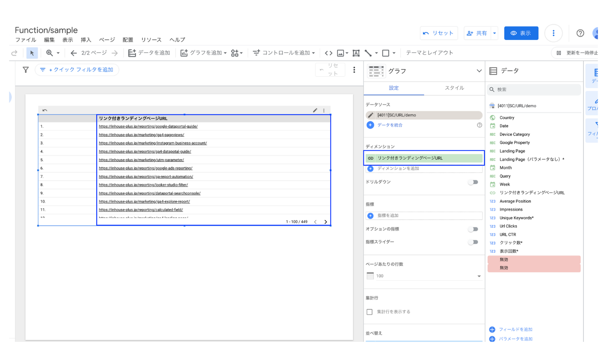Select the rectangle shape tool
Screen dimensions: 607x364
[386, 53]
